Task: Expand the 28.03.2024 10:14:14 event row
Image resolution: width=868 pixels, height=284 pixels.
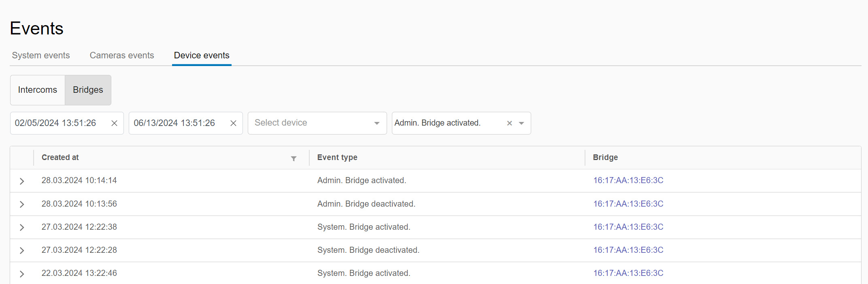Action: pos(22,181)
